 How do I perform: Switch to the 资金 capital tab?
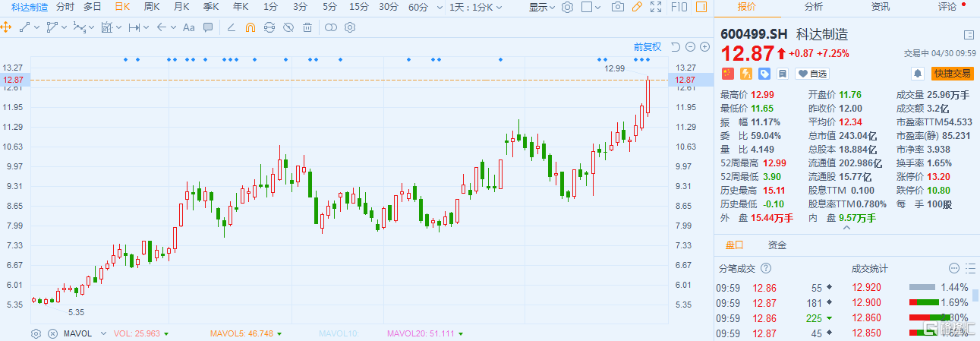777,245
